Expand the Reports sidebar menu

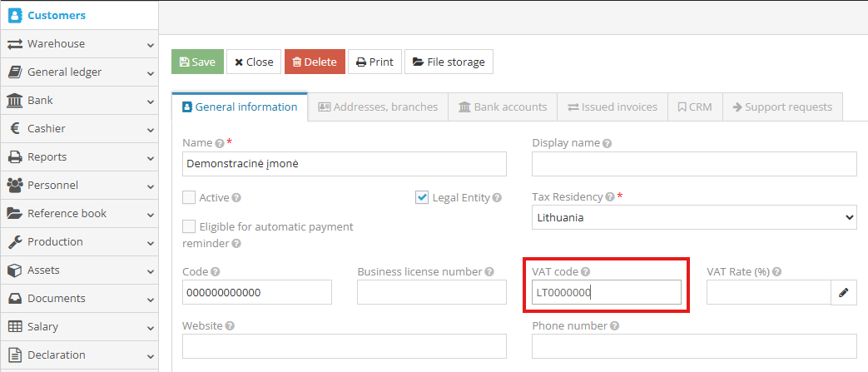click(79, 157)
